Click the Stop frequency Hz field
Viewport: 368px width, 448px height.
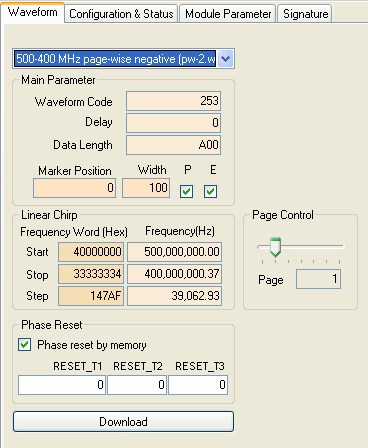click(x=174, y=274)
